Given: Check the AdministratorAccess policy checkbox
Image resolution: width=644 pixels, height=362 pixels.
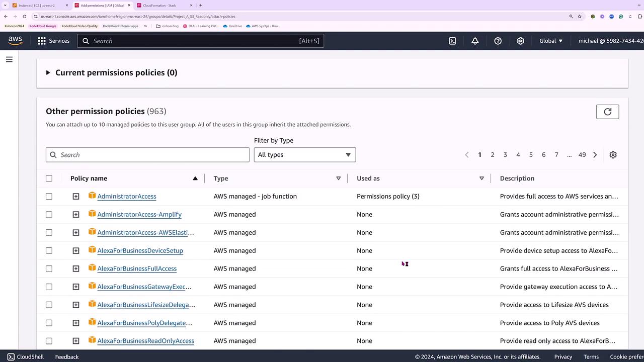Looking at the screenshot, I should [49, 197].
